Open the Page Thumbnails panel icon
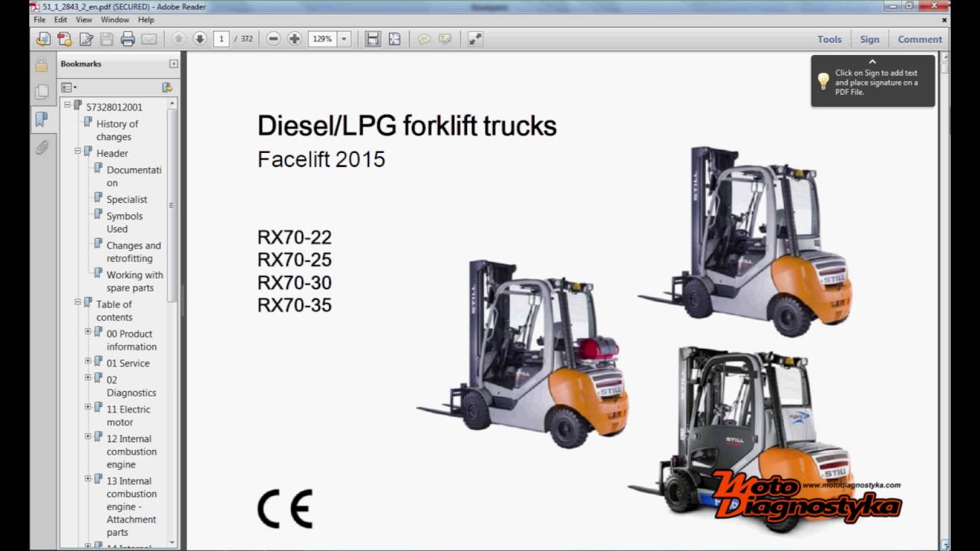The height and width of the screenshot is (551, 980). click(x=41, y=92)
